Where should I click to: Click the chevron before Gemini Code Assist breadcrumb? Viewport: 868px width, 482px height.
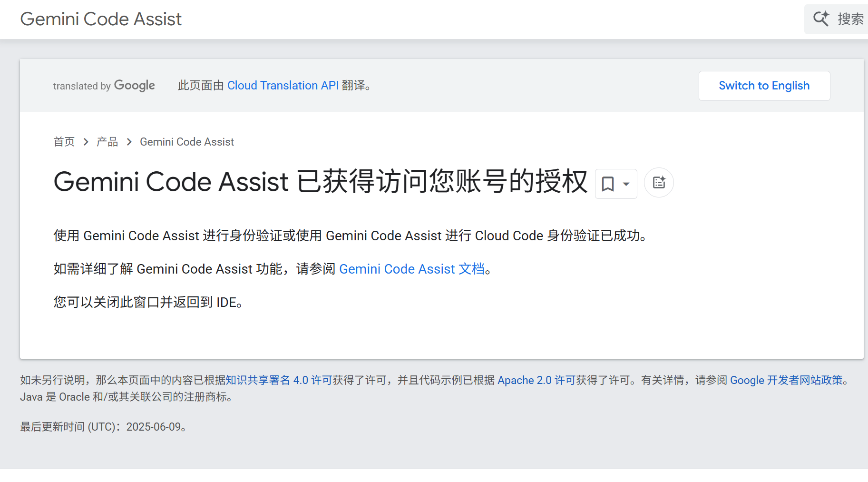(x=128, y=141)
